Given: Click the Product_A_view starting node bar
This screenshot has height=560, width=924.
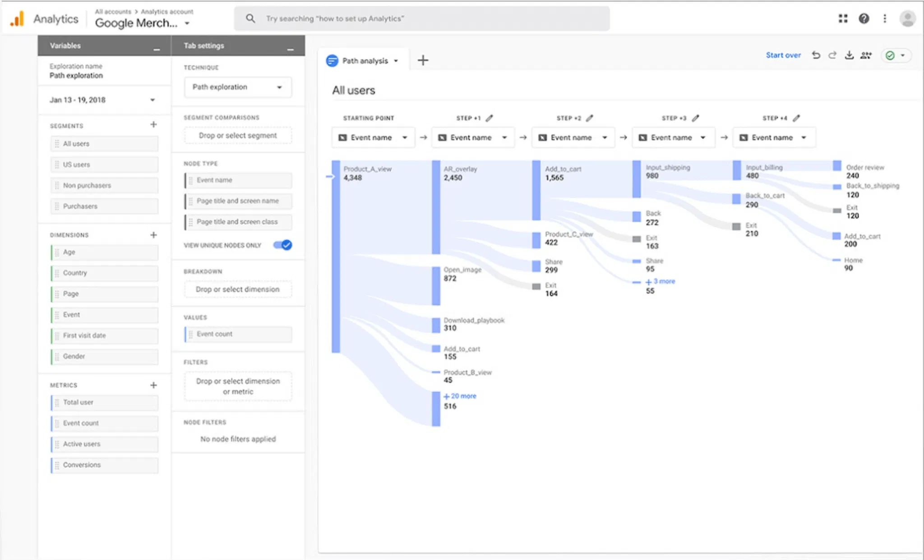Looking at the screenshot, I should (x=336, y=256).
